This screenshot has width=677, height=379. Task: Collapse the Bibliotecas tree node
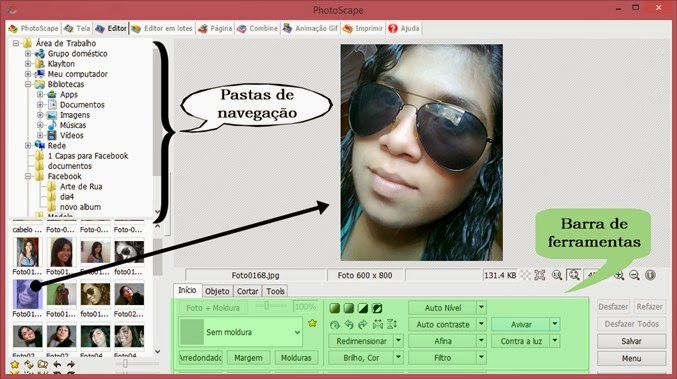28,84
